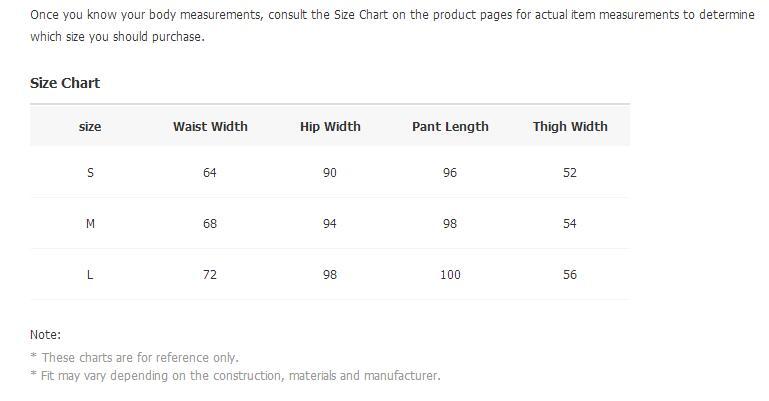This screenshot has height=401, width=769.
Task: Select the size column header
Action: [x=90, y=126]
